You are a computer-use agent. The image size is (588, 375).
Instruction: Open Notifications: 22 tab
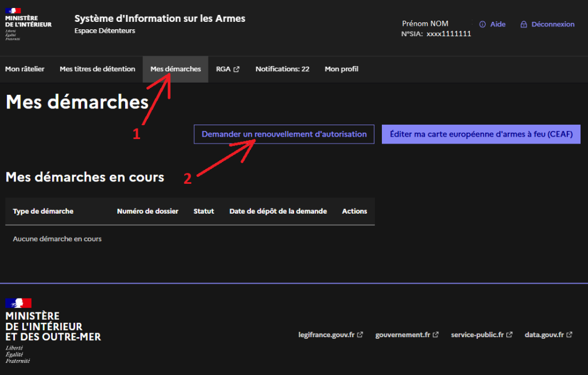[x=282, y=69]
